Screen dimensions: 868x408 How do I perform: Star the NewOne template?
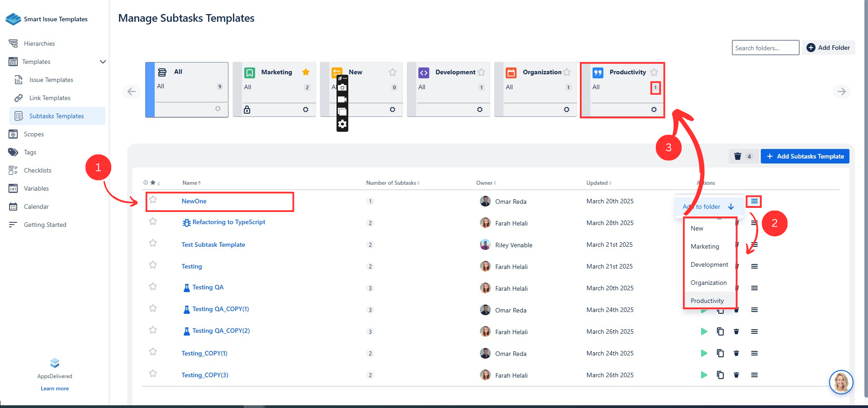153,200
